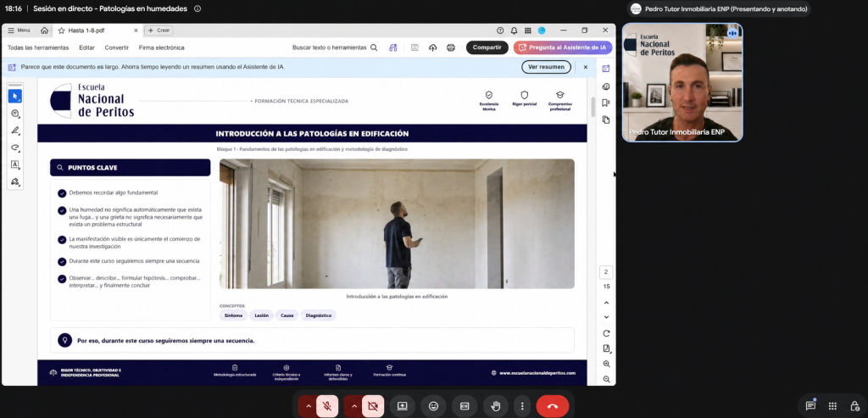Select the freehand draw loop tool
This screenshot has width=868, height=418.
point(15,148)
